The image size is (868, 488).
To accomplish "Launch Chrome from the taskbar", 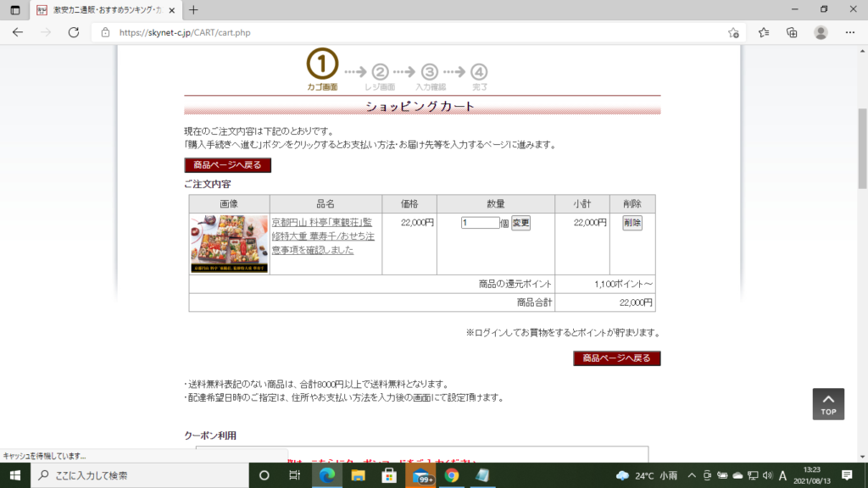I will coord(452,475).
